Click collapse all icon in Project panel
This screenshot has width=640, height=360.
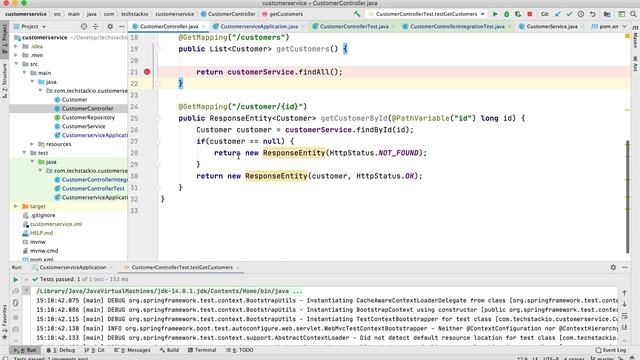click(x=96, y=27)
